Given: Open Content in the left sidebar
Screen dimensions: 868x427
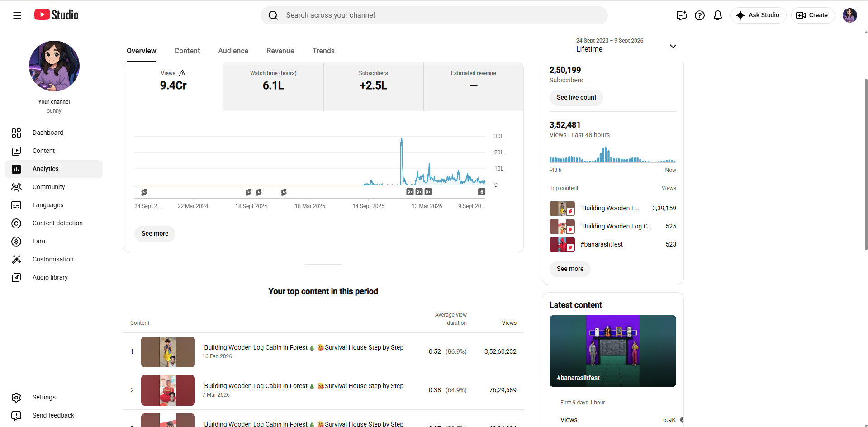Looking at the screenshot, I should point(54,151).
